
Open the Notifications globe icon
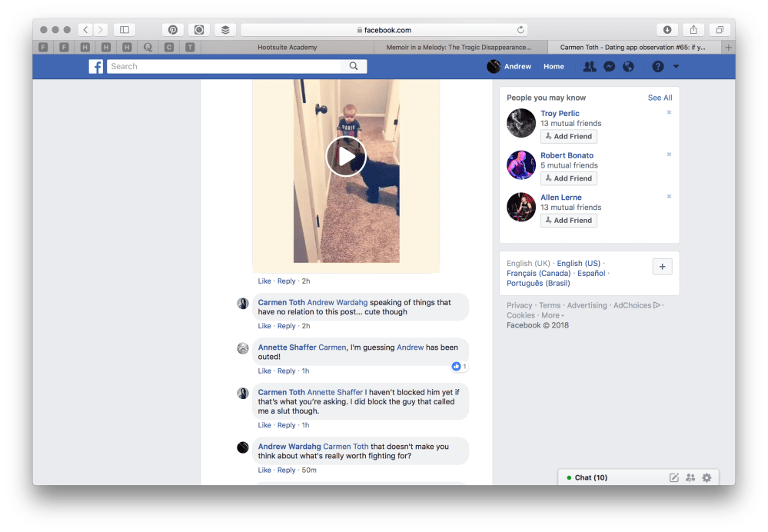click(628, 67)
